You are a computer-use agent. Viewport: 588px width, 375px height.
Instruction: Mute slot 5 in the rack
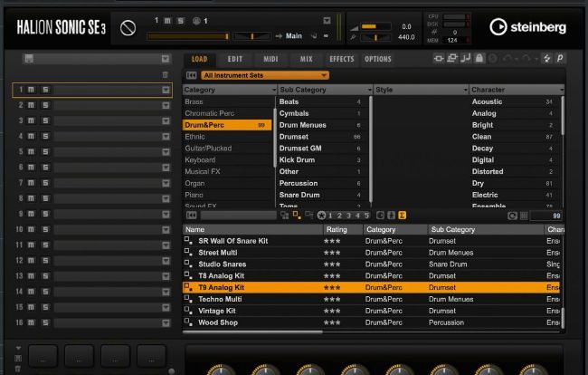coord(31,151)
